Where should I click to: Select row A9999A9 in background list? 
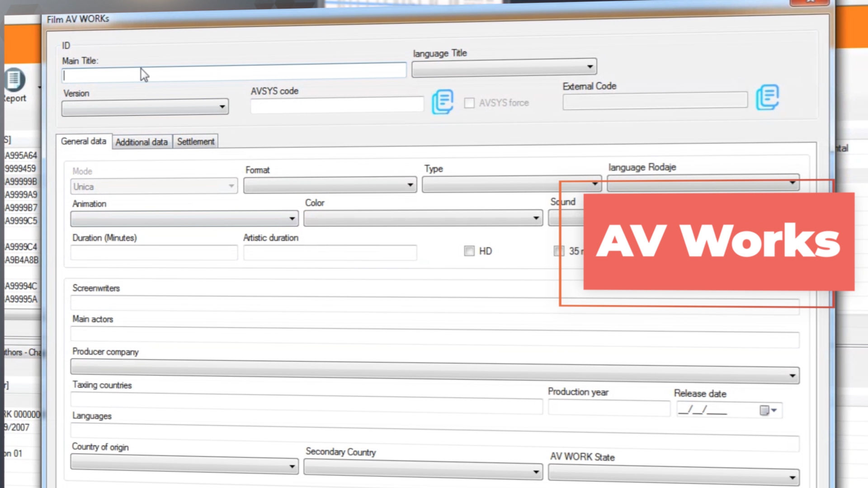point(21,195)
